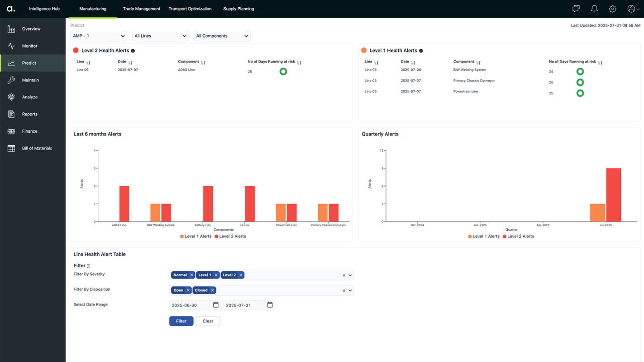644x362 pixels.
Task: Expand the All Components dropdown
Action: pos(222,36)
